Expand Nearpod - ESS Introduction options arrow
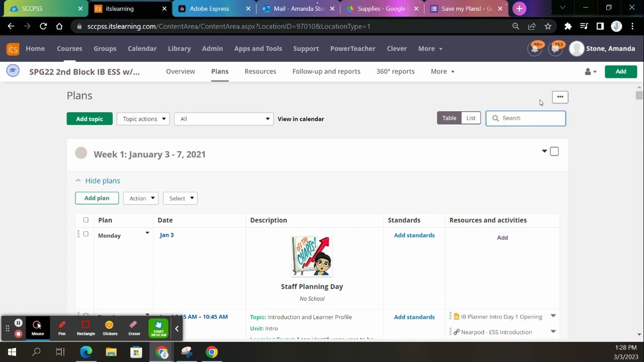The height and width of the screenshot is (362, 644). click(553, 331)
